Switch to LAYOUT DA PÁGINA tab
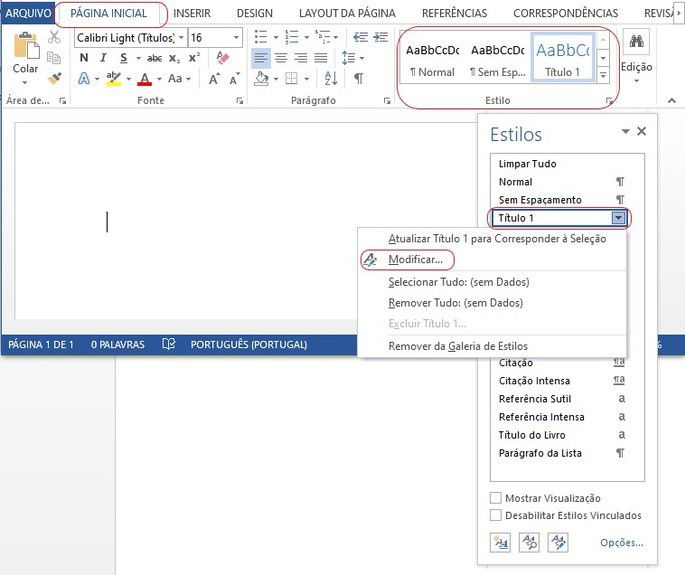The height and width of the screenshot is (575, 685). 347,13
